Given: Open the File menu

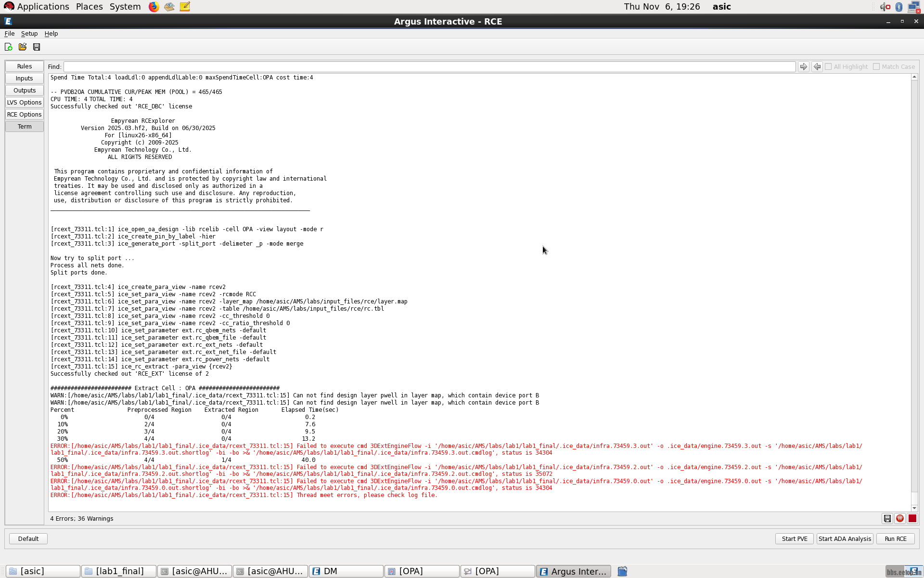Looking at the screenshot, I should point(9,33).
